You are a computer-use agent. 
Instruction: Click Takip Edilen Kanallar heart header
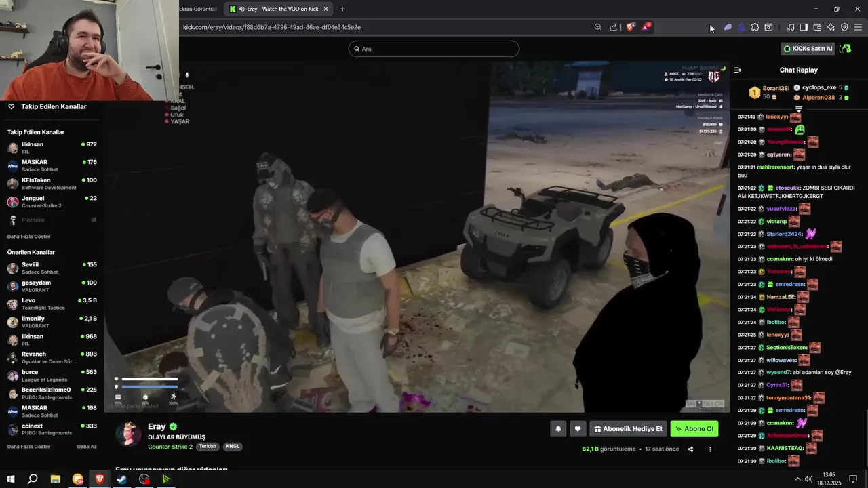(x=47, y=106)
